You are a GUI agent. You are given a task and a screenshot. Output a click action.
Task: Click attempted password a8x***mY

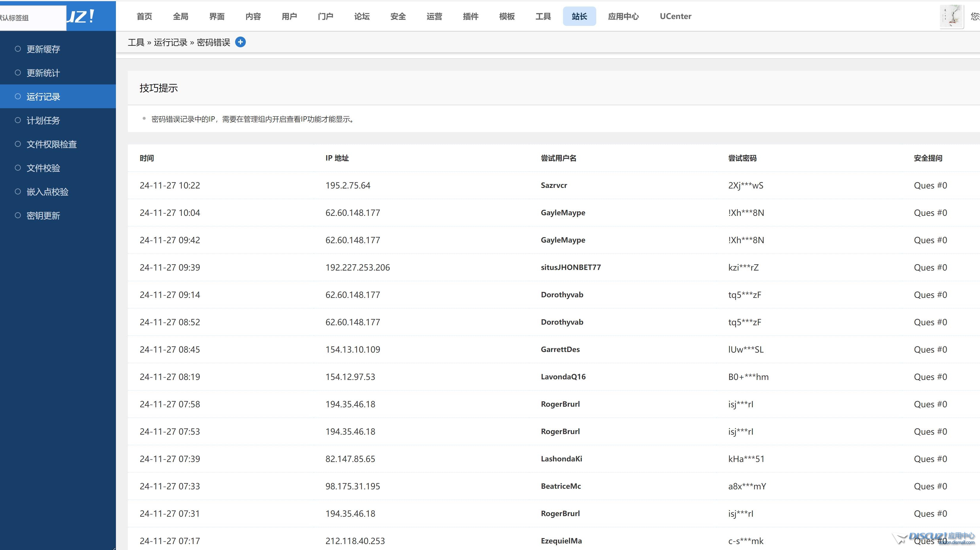click(x=747, y=486)
